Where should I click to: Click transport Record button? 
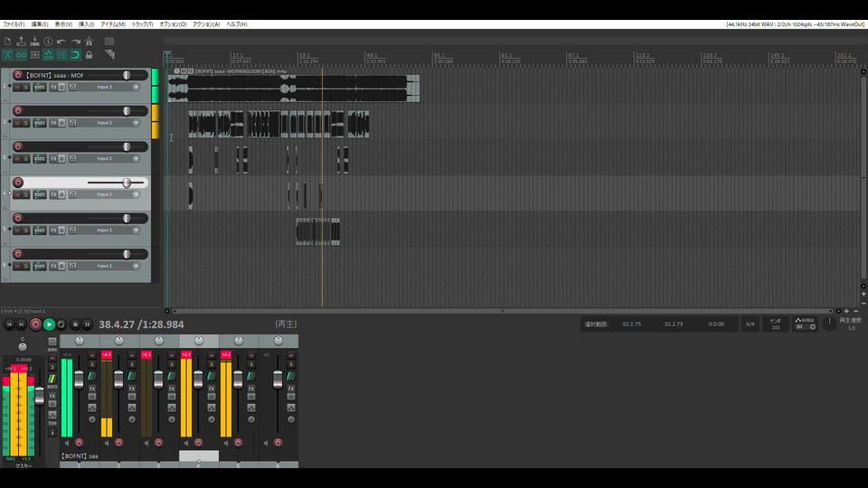35,324
